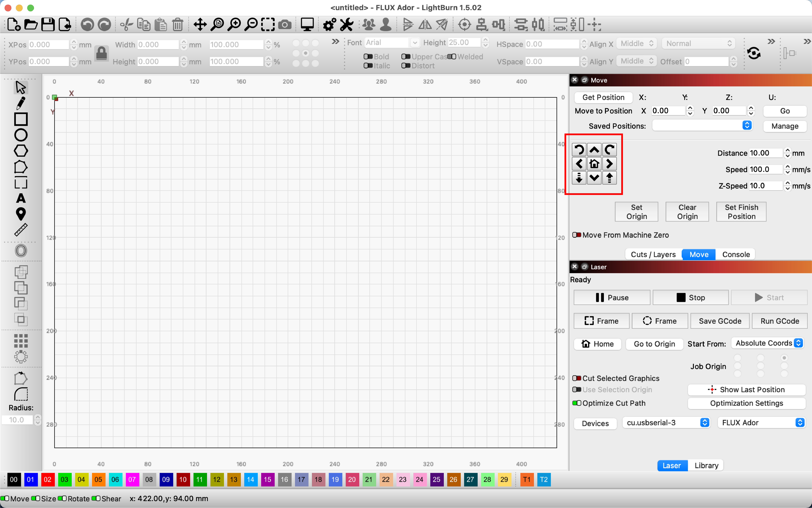Select the Draw Ellipse tool
This screenshot has width=812, height=508.
point(21,135)
